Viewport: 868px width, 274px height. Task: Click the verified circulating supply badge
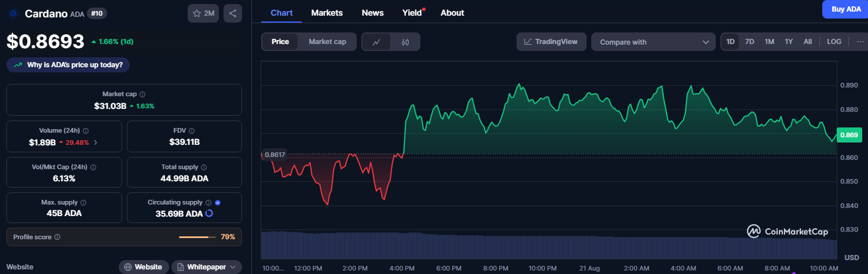[x=218, y=203]
